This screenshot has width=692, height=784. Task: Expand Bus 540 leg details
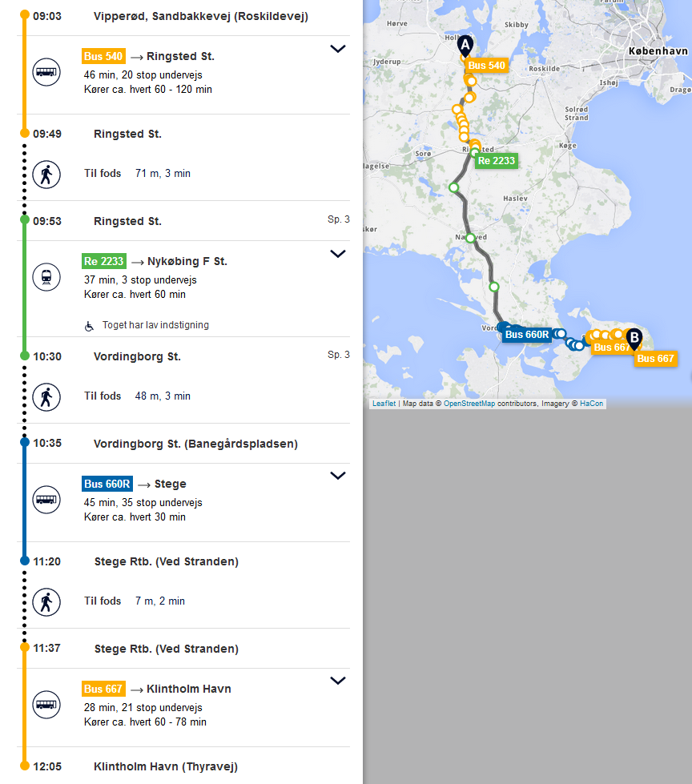point(338,49)
